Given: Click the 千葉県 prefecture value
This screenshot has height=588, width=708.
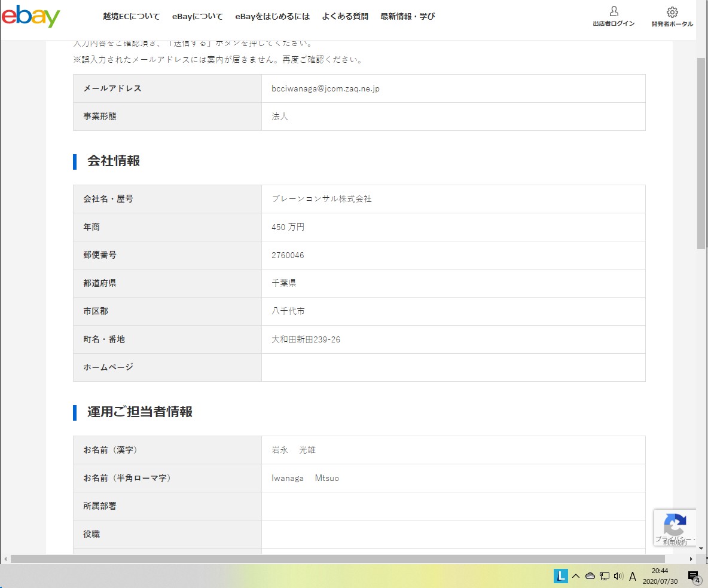Looking at the screenshot, I should click(284, 283).
